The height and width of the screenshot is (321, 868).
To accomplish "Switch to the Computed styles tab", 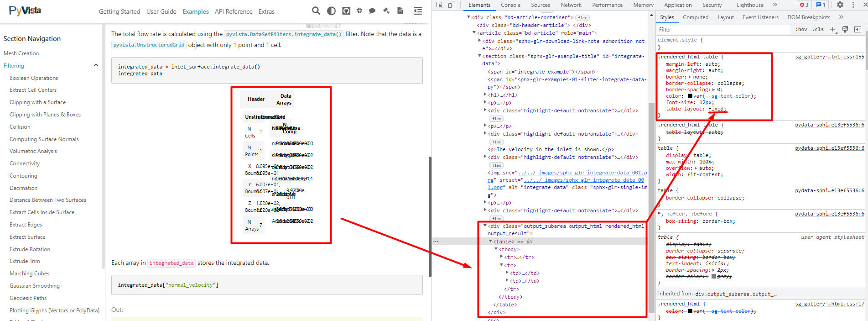I will [x=696, y=17].
